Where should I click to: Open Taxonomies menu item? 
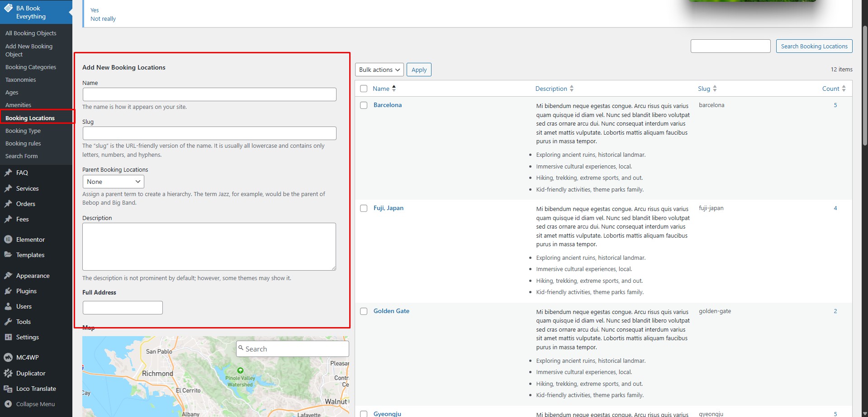pyautogui.click(x=20, y=80)
